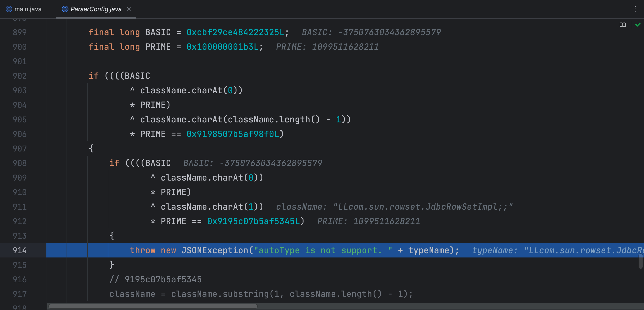Click the inline hint BASIC value on line 908
The width and height of the screenshot is (644, 310).
point(253,163)
